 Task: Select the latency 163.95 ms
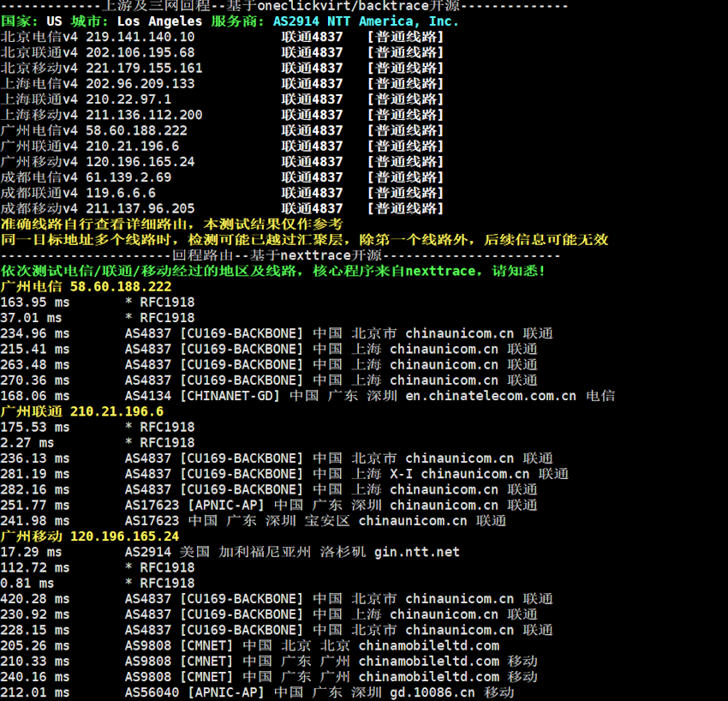[x=35, y=303]
